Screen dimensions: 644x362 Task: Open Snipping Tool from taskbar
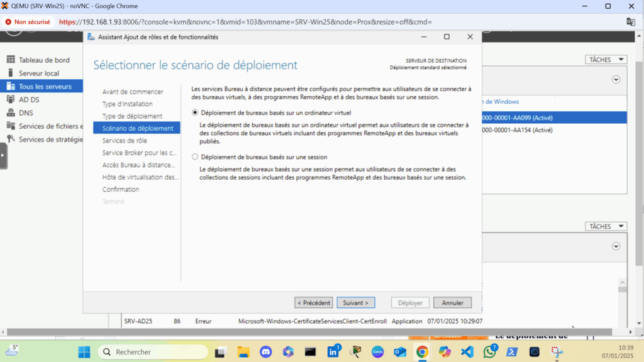tap(557, 352)
